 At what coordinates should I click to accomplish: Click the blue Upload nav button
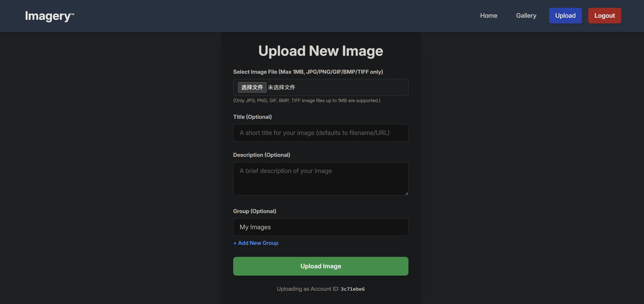(565, 16)
